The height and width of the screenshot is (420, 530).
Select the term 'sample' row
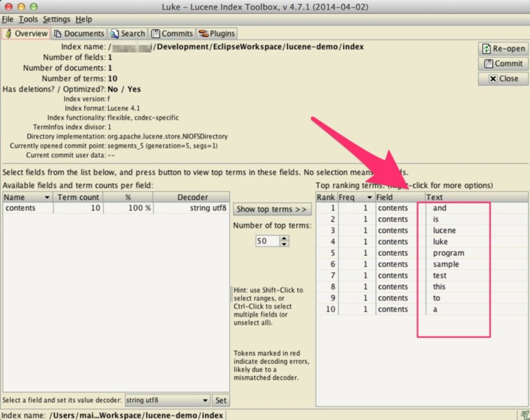[x=422, y=264]
